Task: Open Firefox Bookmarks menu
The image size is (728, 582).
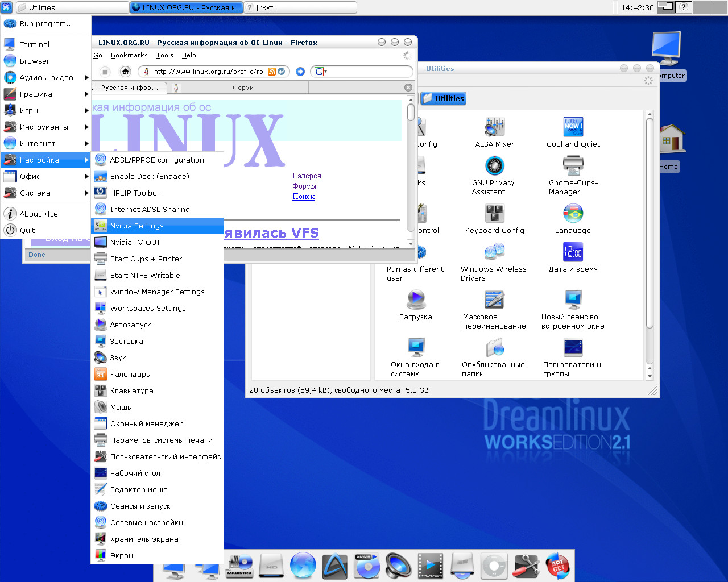Action: click(129, 55)
